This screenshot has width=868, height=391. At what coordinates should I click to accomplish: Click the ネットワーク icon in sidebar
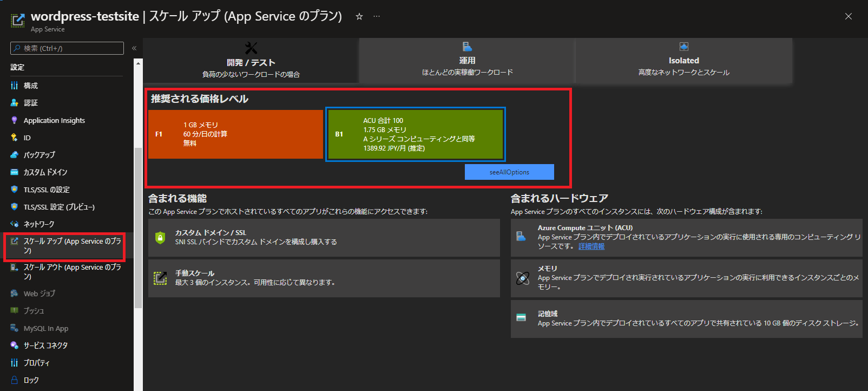click(14, 224)
